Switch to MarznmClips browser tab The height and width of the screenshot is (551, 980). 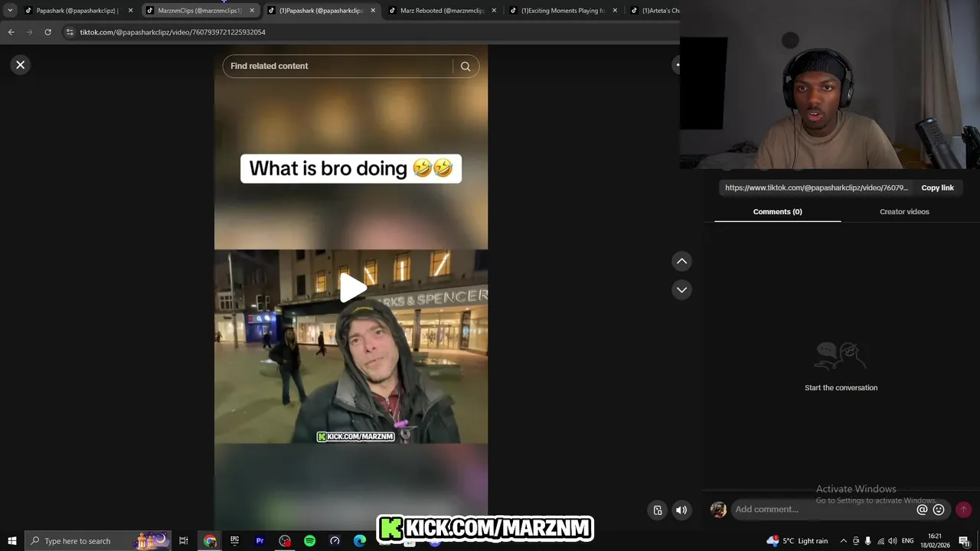[x=199, y=11]
